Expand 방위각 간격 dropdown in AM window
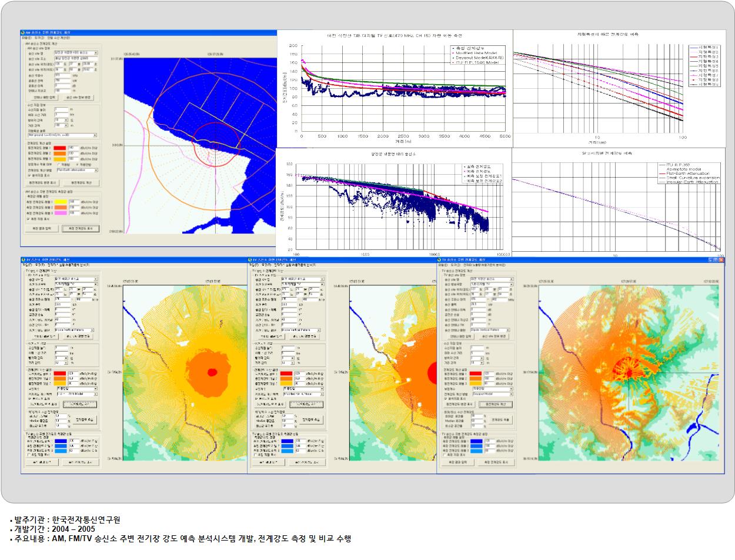735x560 pixels. click(x=61, y=120)
